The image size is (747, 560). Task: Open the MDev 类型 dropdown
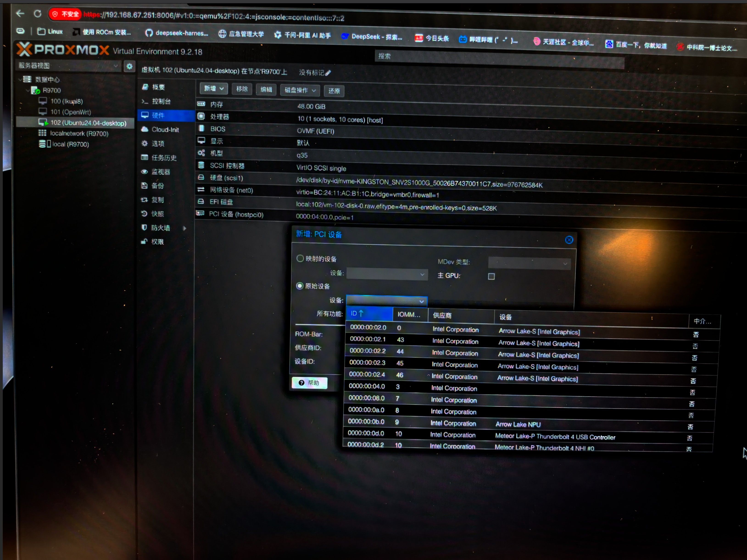[x=529, y=263]
